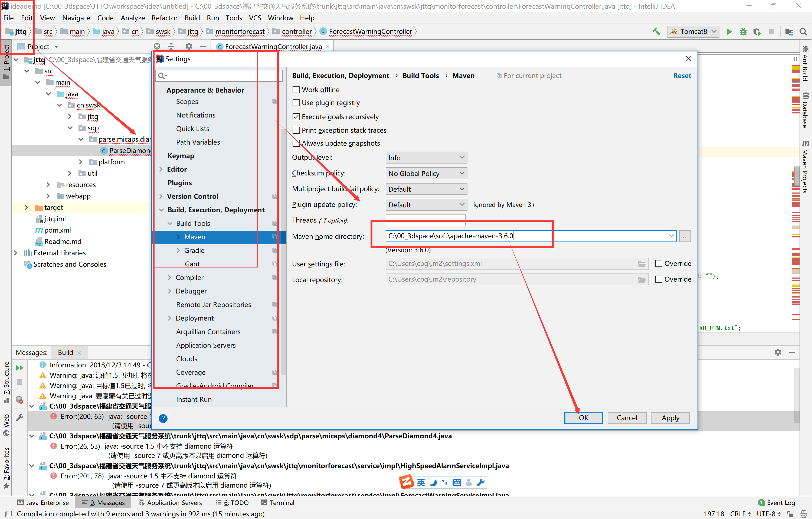Browse for Maven home directory ellipsis button
Image resolution: width=812 pixels, height=519 pixels.
click(685, 236)
